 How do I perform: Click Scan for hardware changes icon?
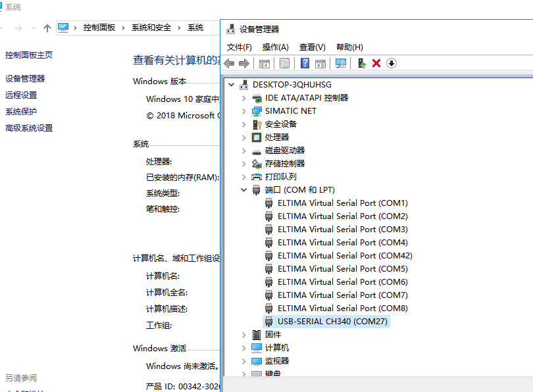click(341, 63)
